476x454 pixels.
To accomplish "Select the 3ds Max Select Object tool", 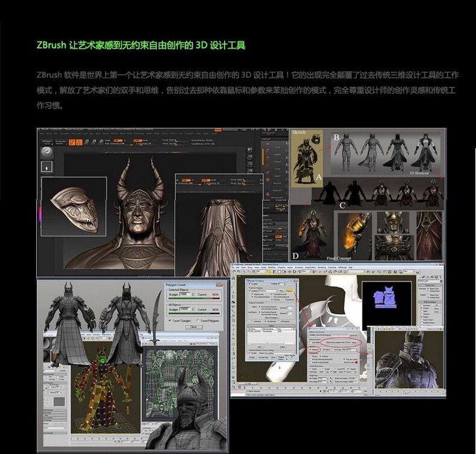I will (270, 272).
